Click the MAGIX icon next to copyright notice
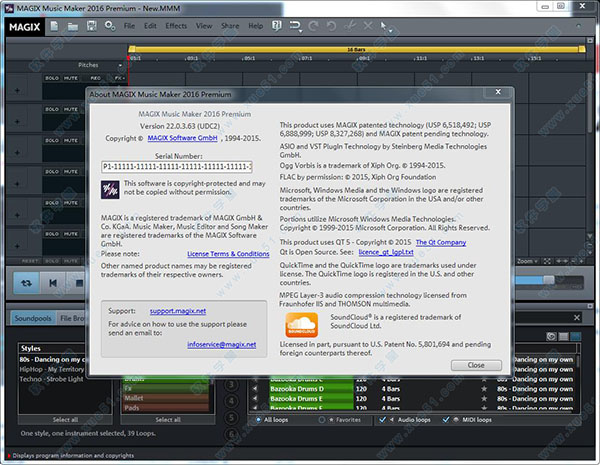The width and height of the screenshot is (600, 465). (110, 190)
